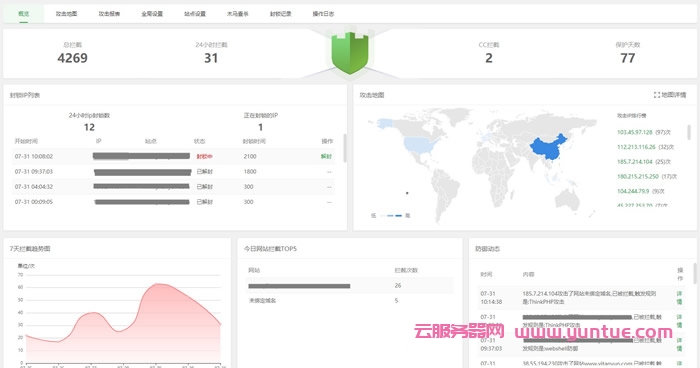Select the 07-31 04:04:32 blocked IP row
This screenshot has height=368, width=700.
coord(174,187)
